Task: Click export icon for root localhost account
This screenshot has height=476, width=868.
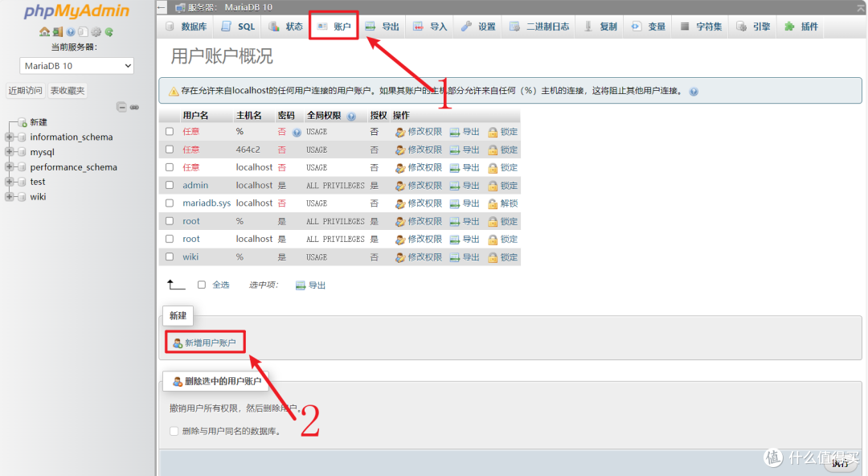Action: click(455, 240)
